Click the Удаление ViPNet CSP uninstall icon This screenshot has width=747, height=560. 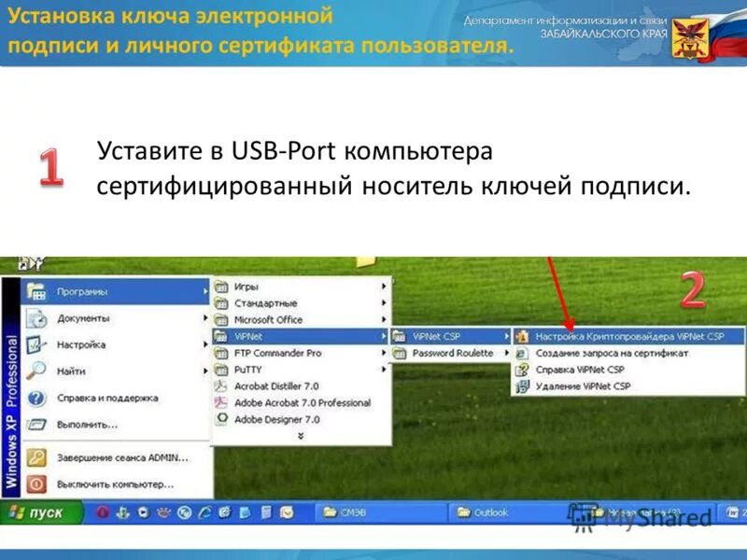[523, 386]
